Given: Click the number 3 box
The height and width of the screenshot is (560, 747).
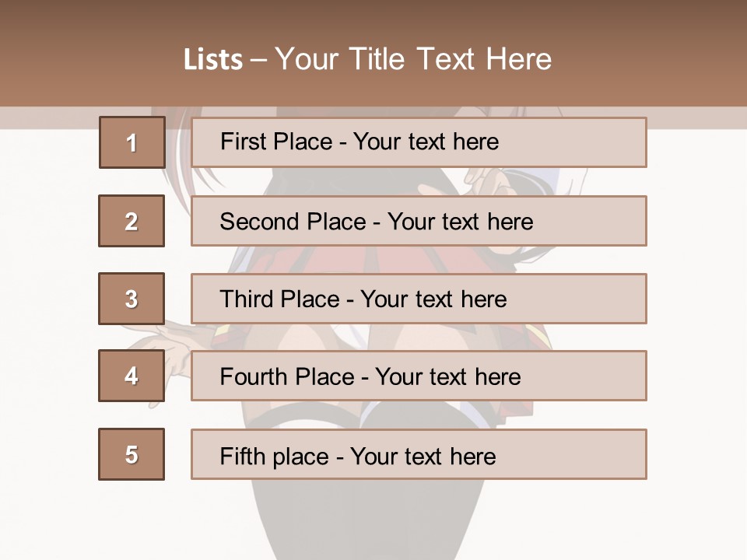Looking at the screenshot, I should click(x=132, y=299).
